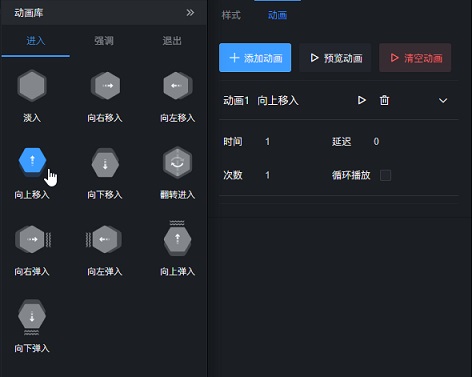Delete 动画1 with the trash icon
Screen dimensions: 472x377
click(384, 100)
